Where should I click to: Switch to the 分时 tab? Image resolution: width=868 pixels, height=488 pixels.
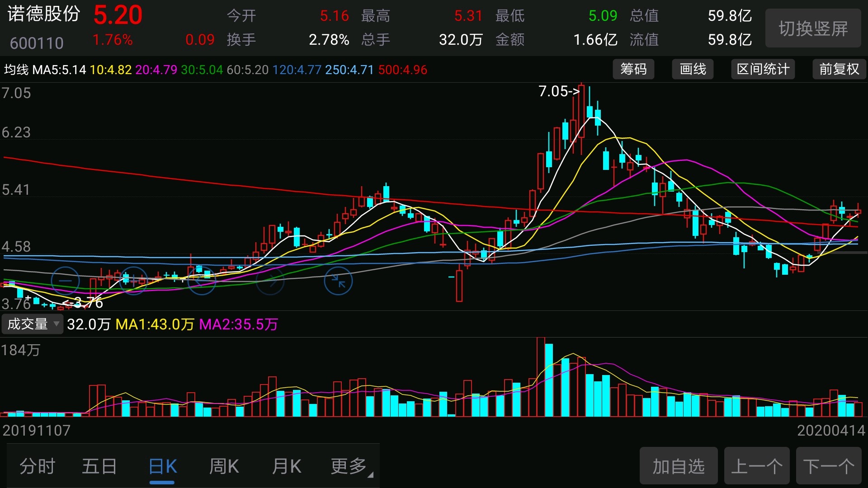[38, 467]
